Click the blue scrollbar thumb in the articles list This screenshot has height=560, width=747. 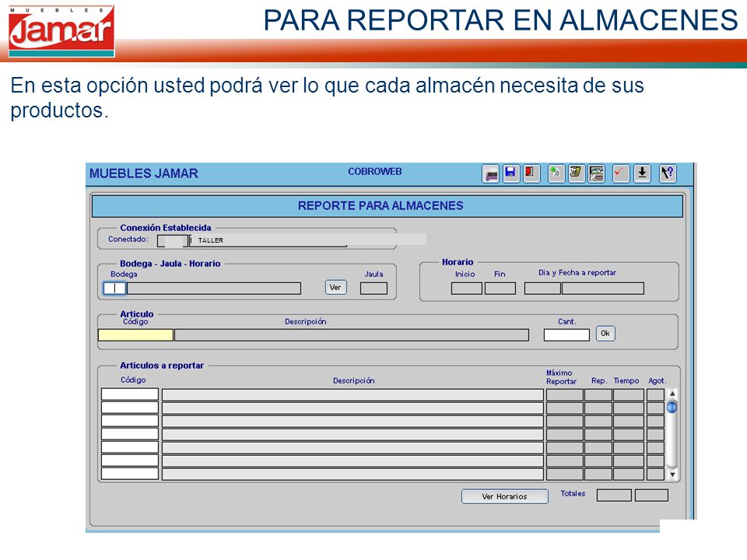[x=672, y=407]
